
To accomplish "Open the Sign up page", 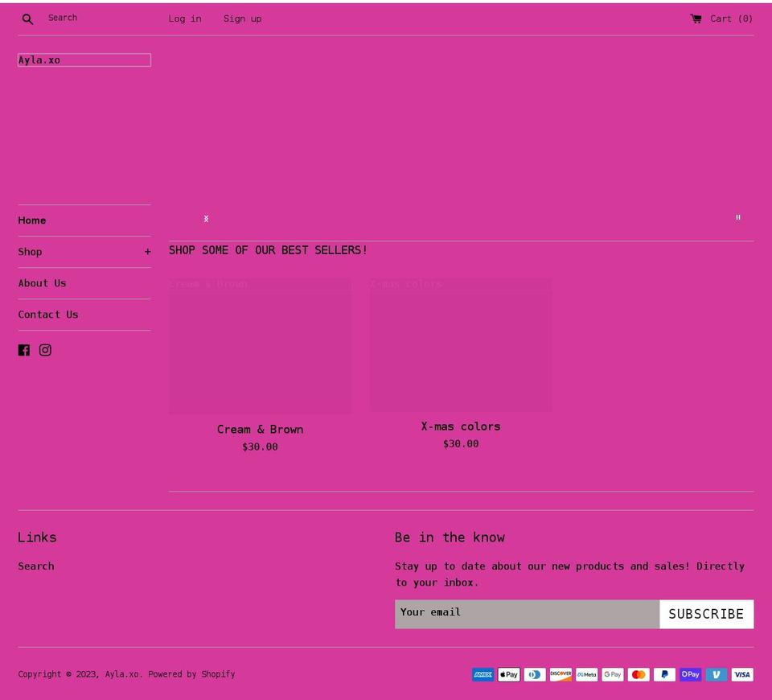I will pos(242,19).
